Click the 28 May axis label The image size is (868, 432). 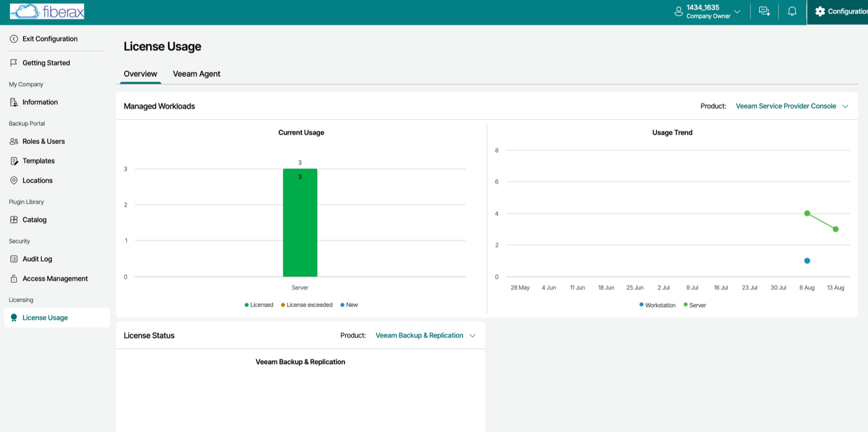pyautogui.click(x=520, y=288)
